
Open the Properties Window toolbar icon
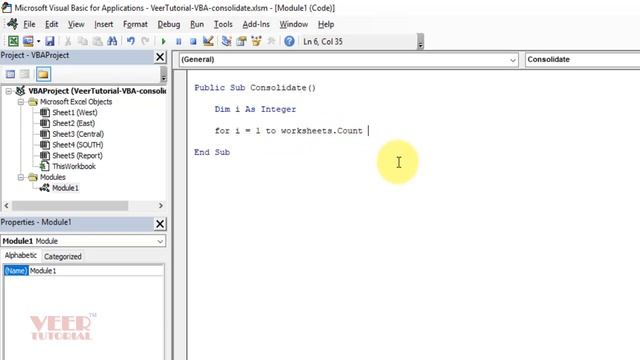[x=241, y=41]
